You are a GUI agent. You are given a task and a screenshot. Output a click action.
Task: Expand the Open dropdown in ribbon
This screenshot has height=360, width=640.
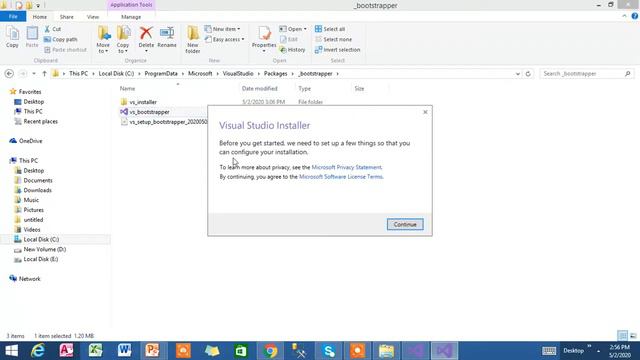pyautogui.click(x=293, y=29)
